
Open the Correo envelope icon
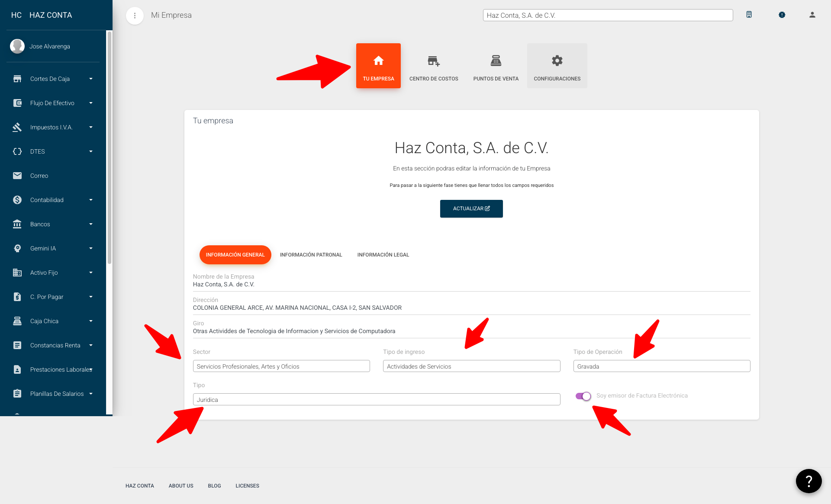(17, 176)
